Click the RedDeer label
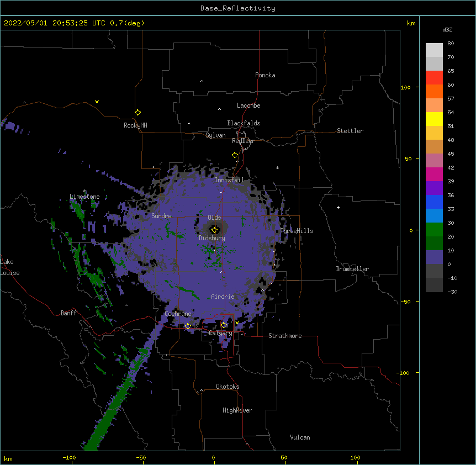This screenshot has width=476, height=465. pos(243,141)
